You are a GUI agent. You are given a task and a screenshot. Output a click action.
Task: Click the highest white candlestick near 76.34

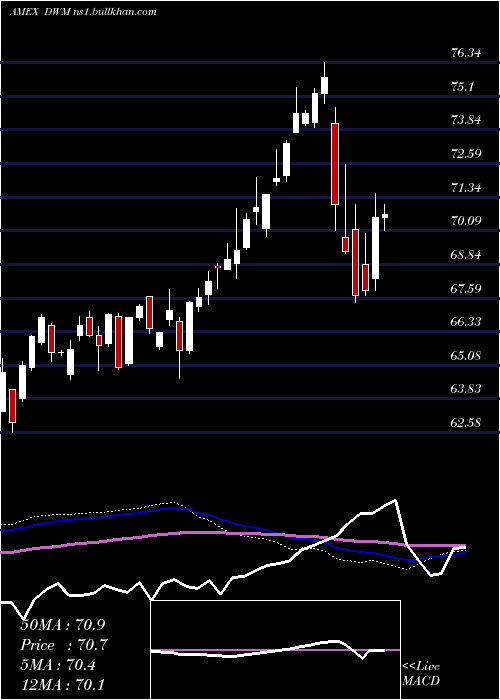click(325, 85)
